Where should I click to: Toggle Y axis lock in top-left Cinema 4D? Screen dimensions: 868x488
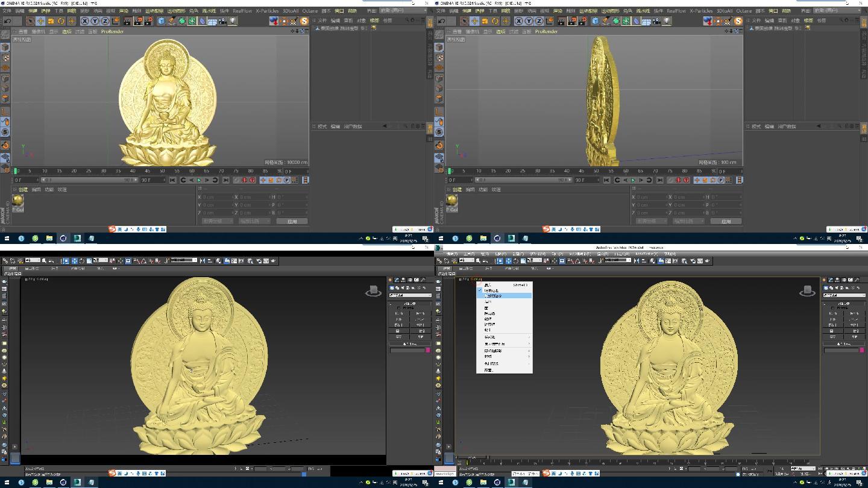pyautogui.click(x=95, y=21)
